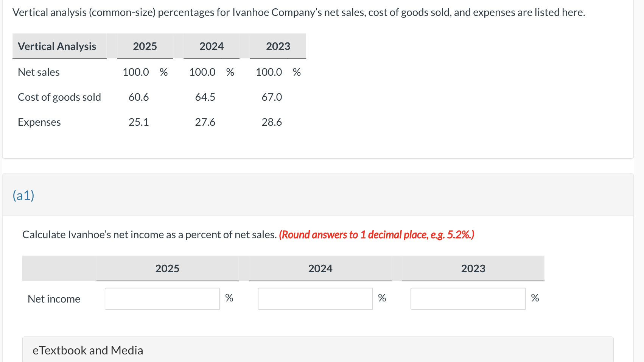Select the 2025 header above the answer boxes
The width and height of the screenshot is (644, 362).
[x=167, y=268]
